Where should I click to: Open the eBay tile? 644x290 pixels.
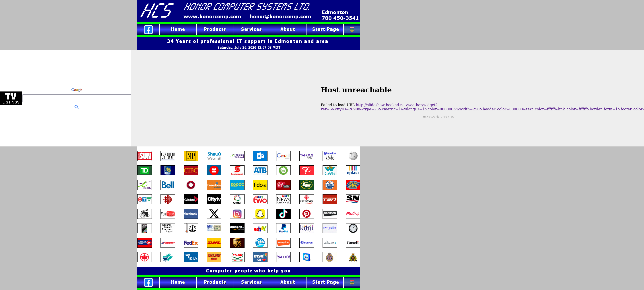click(260, 228)
